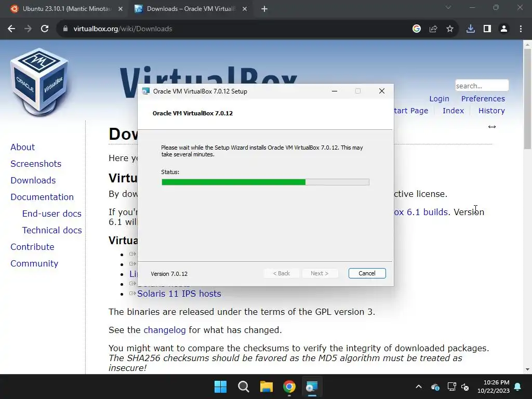
Task: Open Downloads in left sidebar
Action: click(33, 180)
